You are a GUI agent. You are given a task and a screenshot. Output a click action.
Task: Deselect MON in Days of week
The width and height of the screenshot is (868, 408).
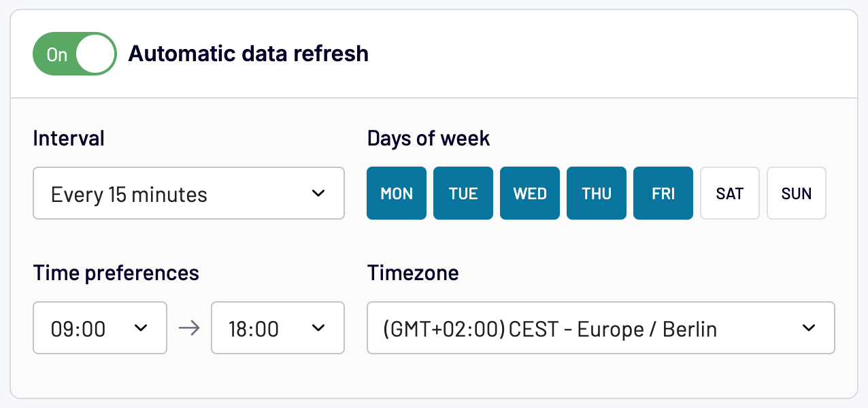[x=397, y=194]
